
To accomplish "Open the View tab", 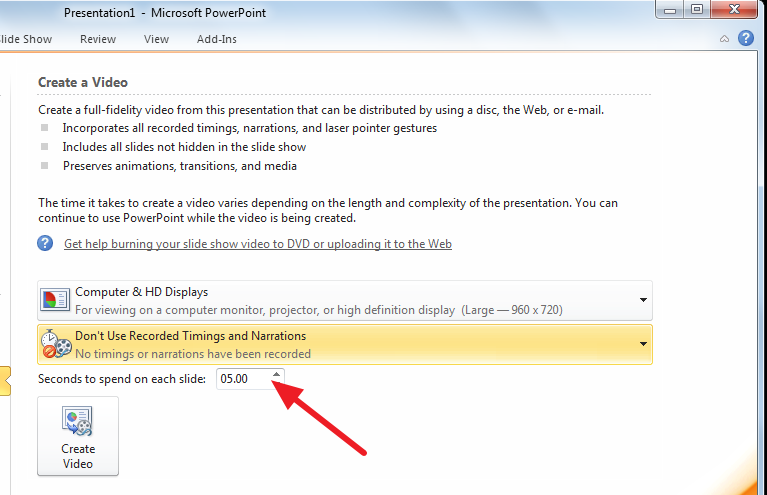I will pyautogui.click(x=156, y=39).
